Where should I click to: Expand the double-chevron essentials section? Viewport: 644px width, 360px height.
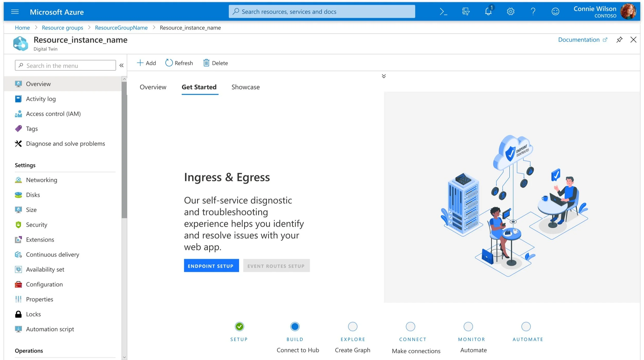click(384, 76)
